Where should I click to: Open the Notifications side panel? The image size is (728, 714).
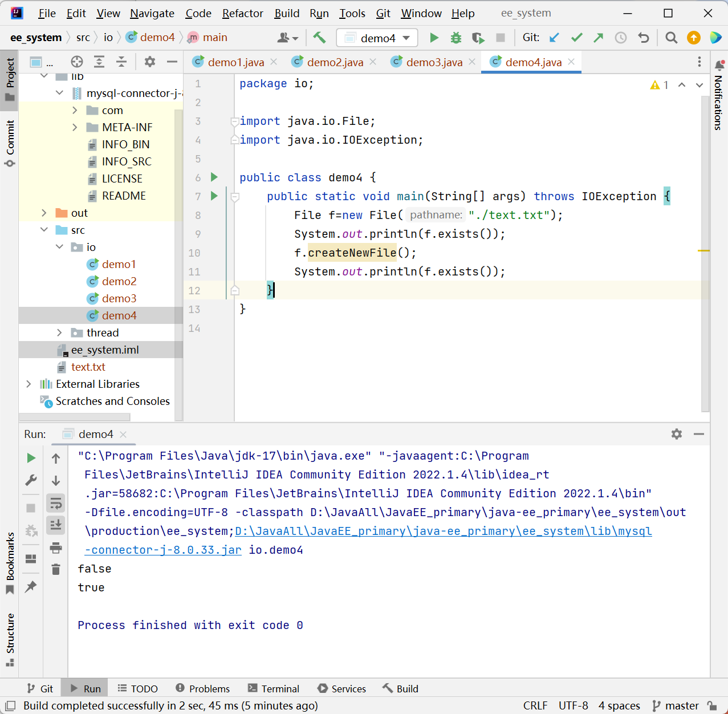click(x=719, y=95)
